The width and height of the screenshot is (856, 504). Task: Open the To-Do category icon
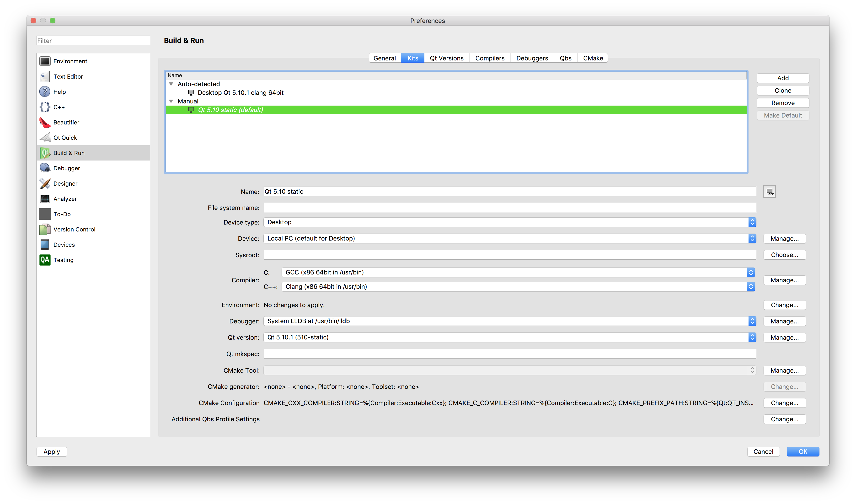pyautogui.click(x=44, y=214)
